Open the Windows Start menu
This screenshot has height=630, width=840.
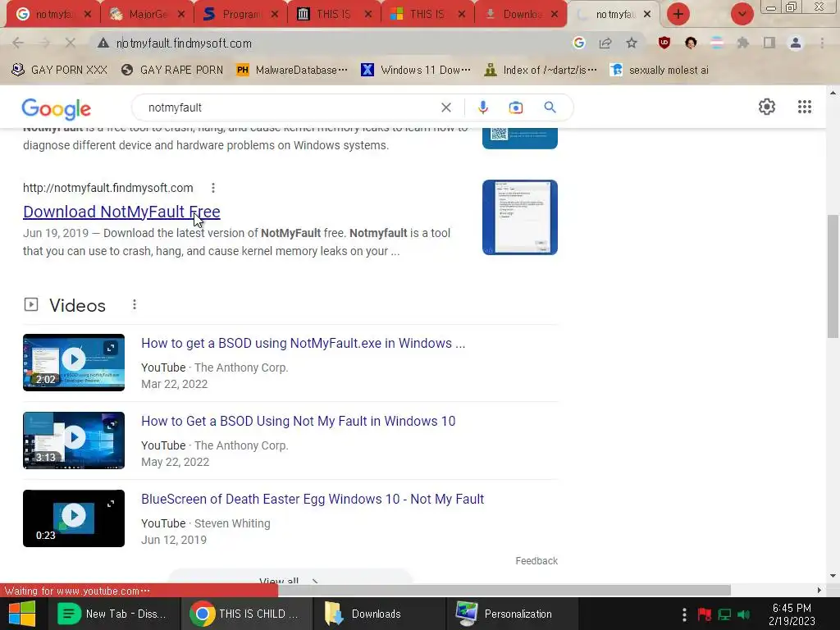22,614
